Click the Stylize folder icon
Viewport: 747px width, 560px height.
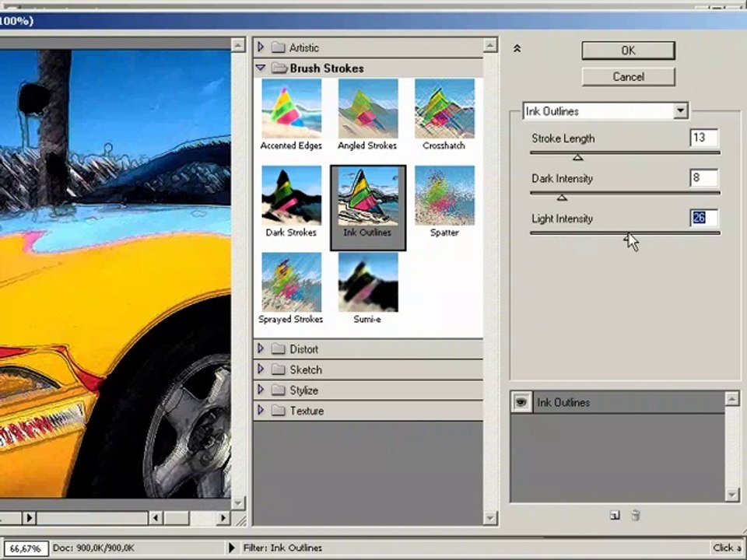[279, 390]
